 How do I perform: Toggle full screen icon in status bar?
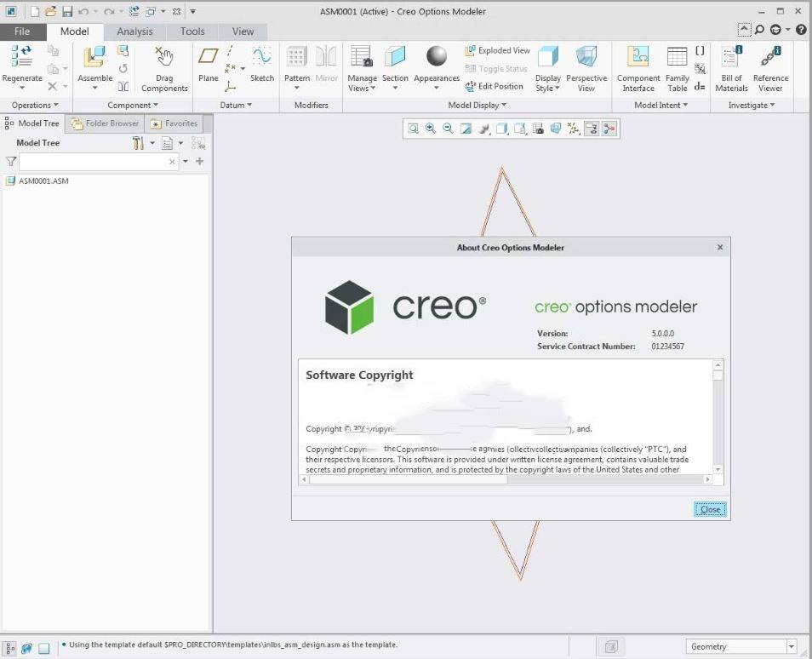(x=44, y=648)
